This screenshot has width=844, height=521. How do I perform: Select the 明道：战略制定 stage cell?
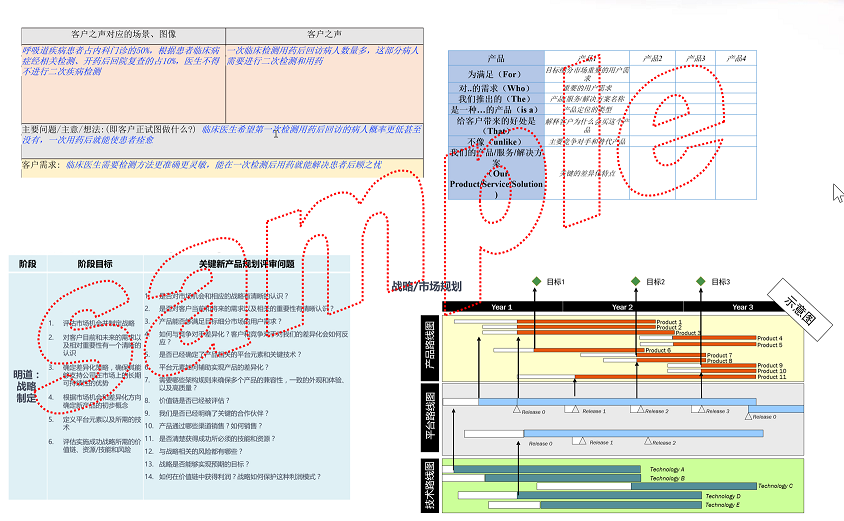click(26, 384)
